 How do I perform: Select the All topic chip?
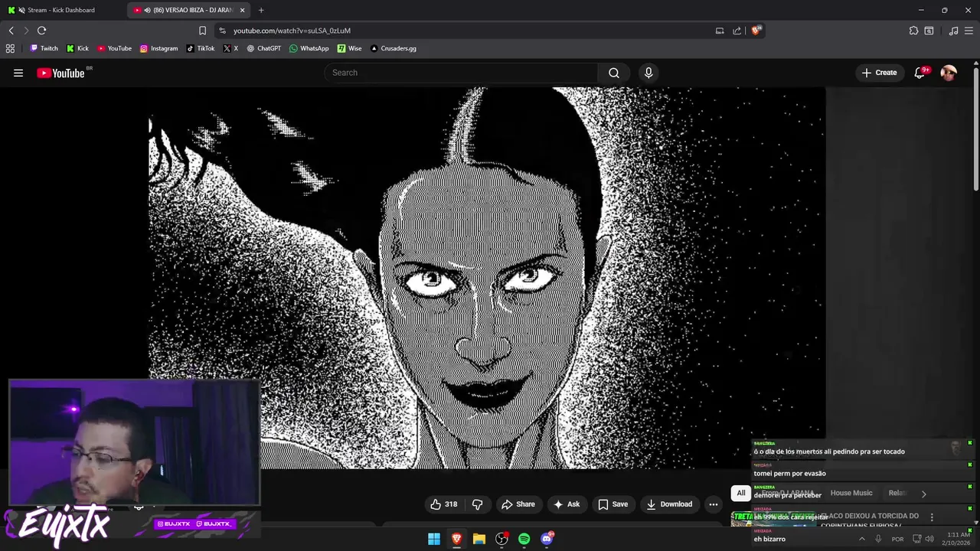pos(740,494)
